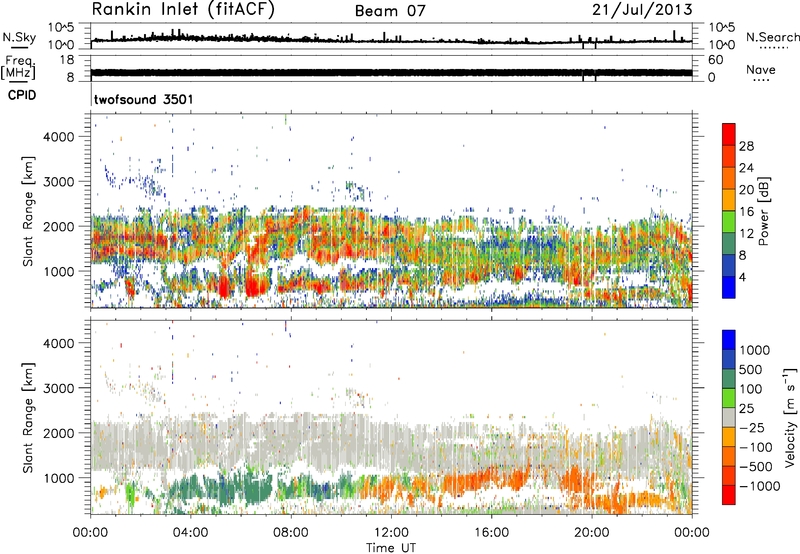
Task: Click the '18' tick on the frequency axis
Action: tap(67, 60)
